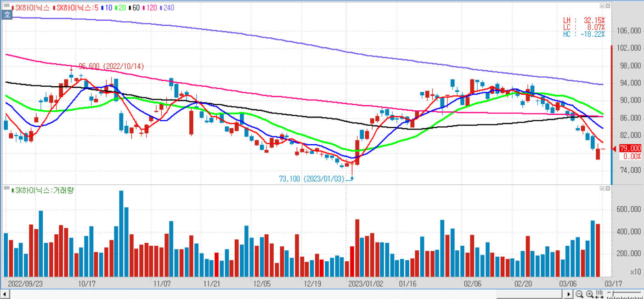Click the 200,000 volume axis label

(630, 254)
